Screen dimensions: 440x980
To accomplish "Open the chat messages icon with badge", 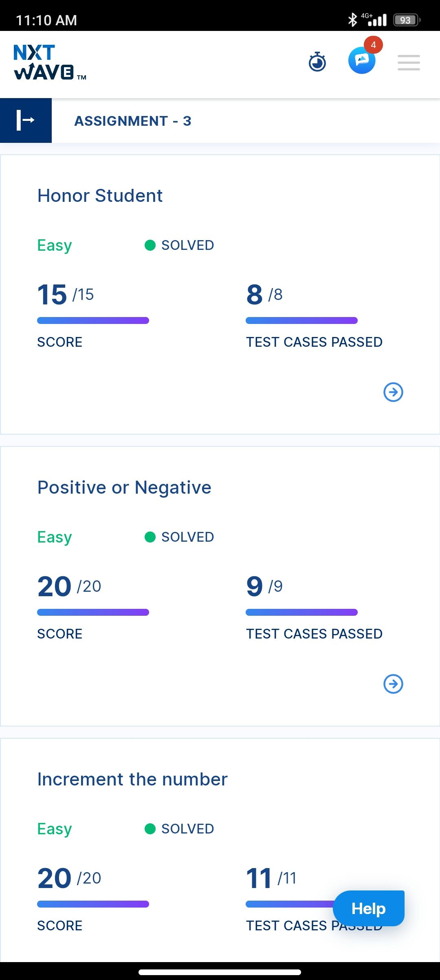I will [x=362, y=60].
